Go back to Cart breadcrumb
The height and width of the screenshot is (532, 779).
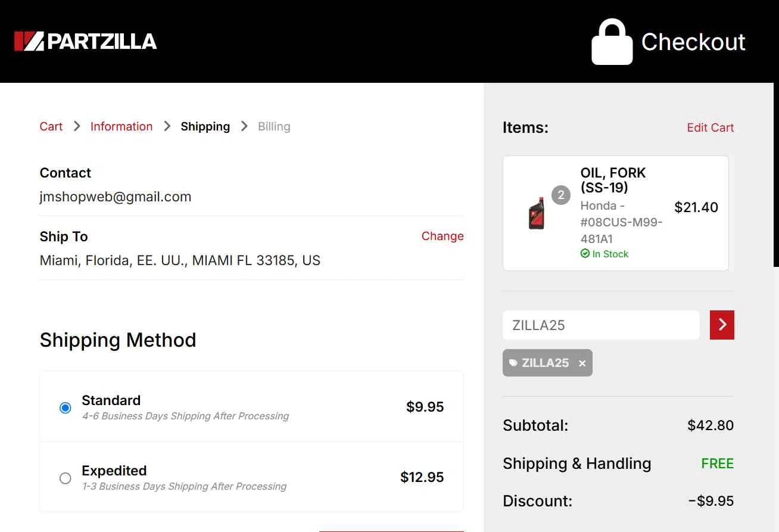pos(51,126)
